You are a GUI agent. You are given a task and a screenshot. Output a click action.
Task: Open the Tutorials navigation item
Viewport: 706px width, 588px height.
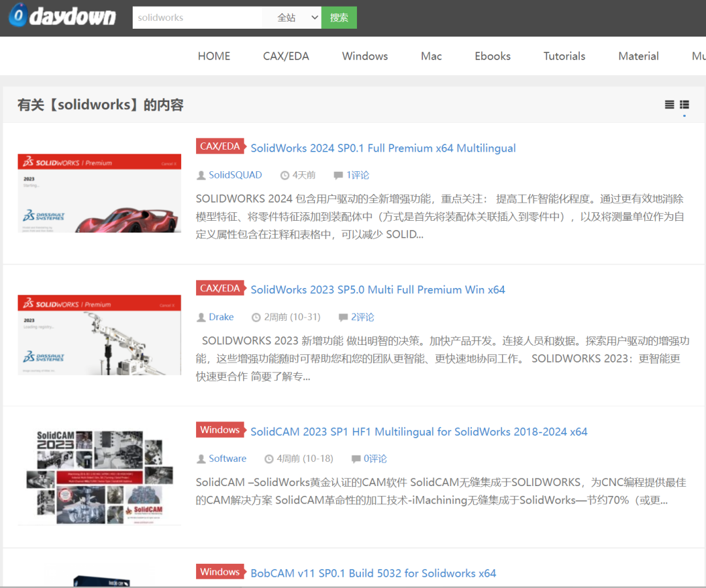[x=564, y=56]
